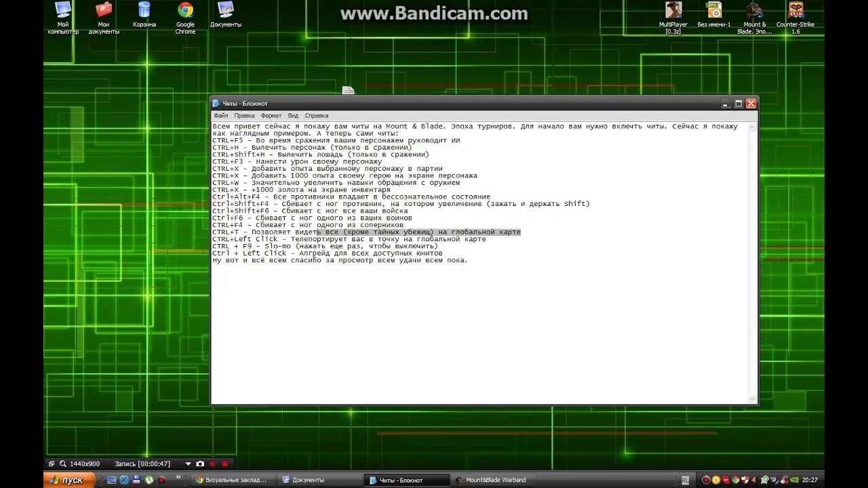Screen dimensions: 868x488
Task: Click Bandicam window-select icon
Action: pyautogui.click(x=52, y=464)
